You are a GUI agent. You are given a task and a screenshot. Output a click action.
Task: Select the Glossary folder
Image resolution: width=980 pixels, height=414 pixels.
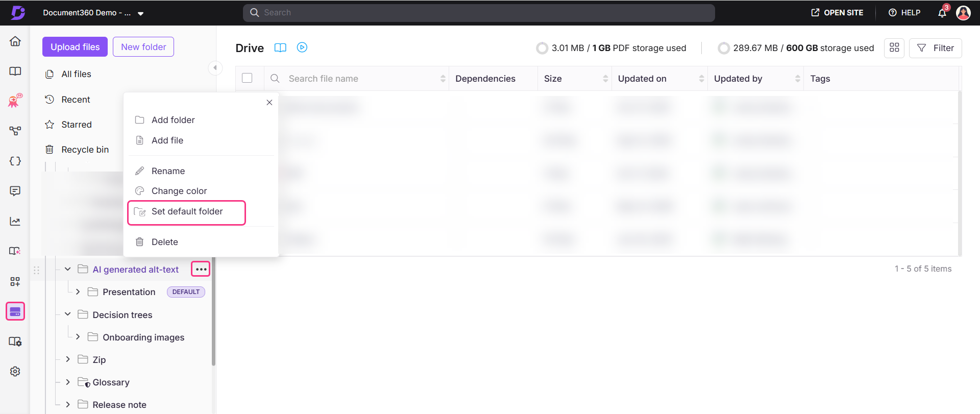pos(111,382)
